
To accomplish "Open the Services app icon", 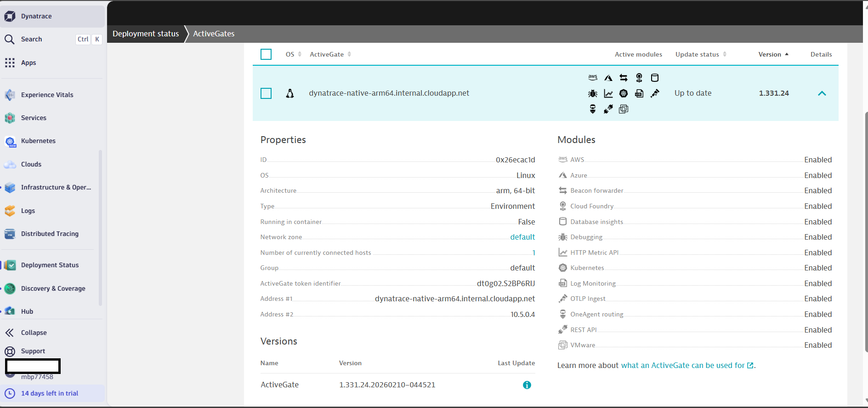I will point(10,118).
